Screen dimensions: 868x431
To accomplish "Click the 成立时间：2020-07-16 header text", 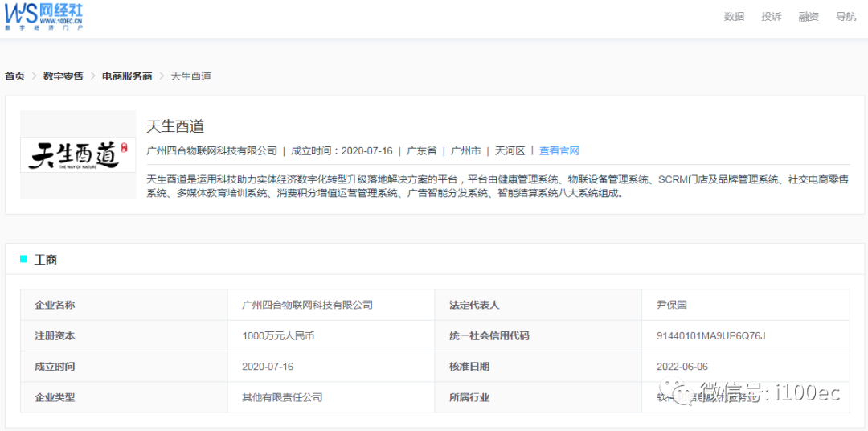I will (x=342, y=150).
